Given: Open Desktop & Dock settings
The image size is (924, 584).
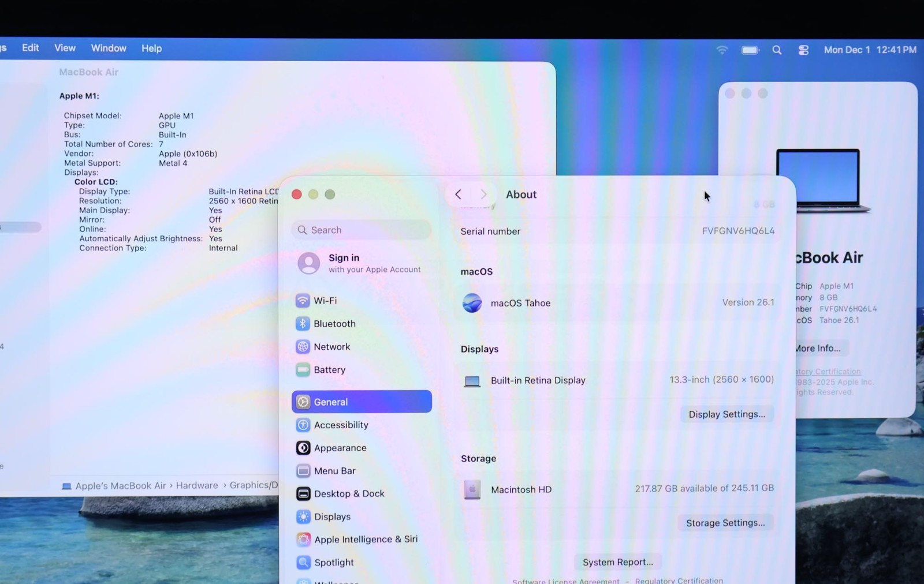Looking at the screenshot, I should point(349,493).
